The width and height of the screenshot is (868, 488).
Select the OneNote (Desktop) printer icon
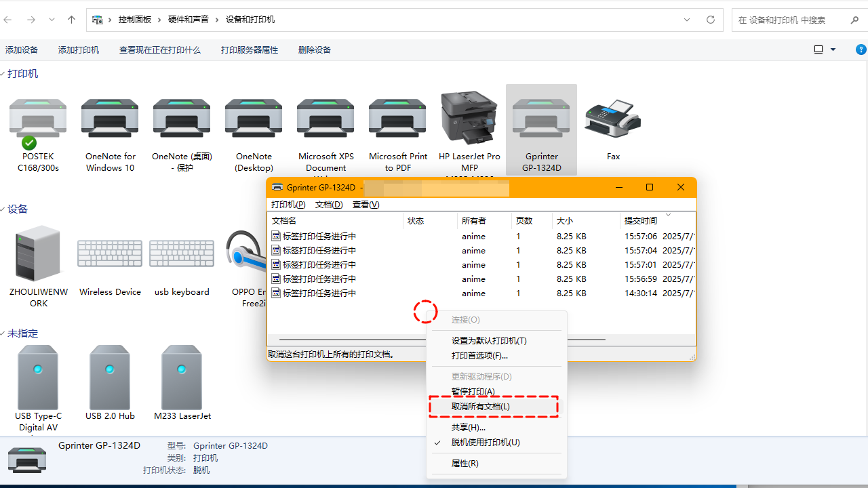click(254, 119)
